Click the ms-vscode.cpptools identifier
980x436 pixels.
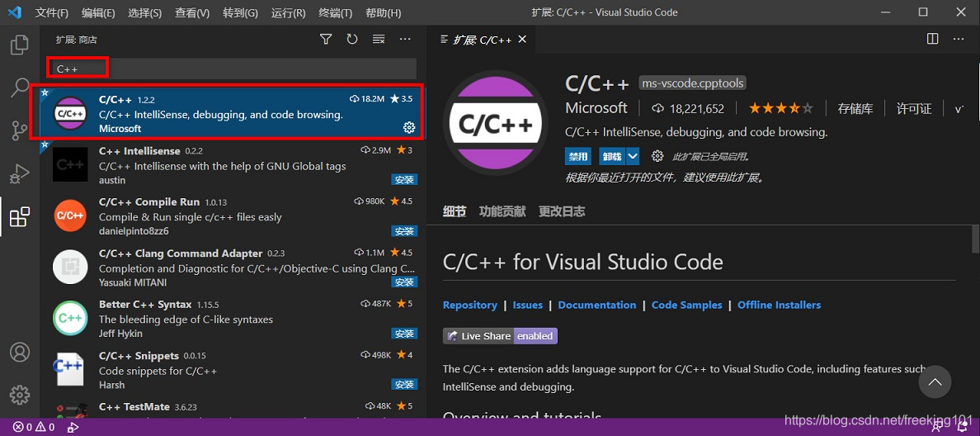click(x=692, y=83)
